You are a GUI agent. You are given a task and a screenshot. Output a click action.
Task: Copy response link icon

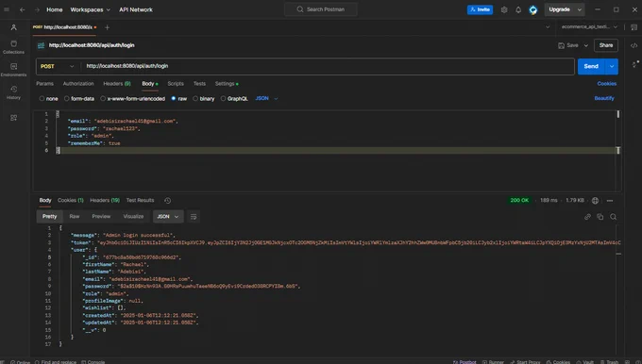[x=587, y=217]
